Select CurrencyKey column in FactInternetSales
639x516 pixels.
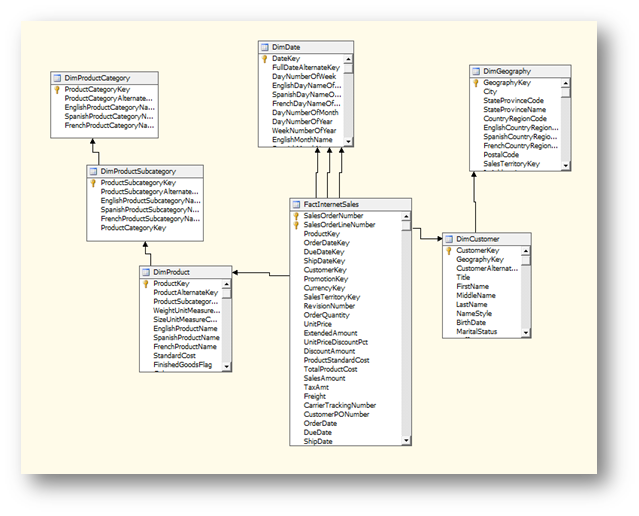324,288
